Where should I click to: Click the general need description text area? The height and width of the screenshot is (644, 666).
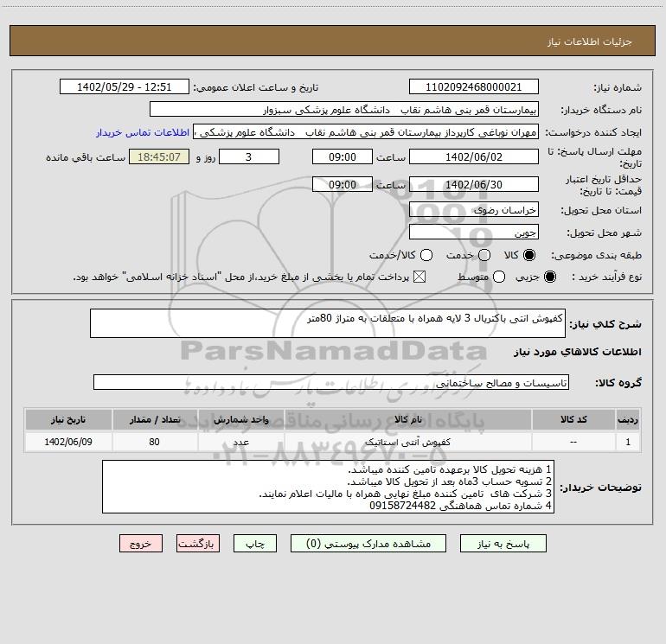[328, 323]
